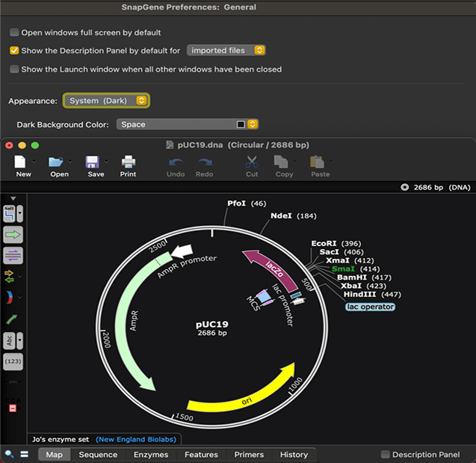Switch to the Enzymes tab
The image size is (476, 463).
[x=150, y=455]
